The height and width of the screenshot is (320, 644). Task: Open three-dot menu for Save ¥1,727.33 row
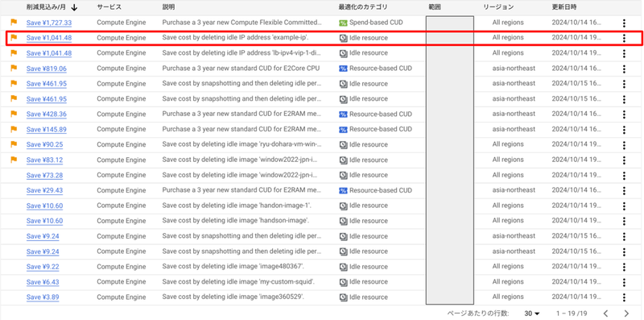click(x=624, y=23)
